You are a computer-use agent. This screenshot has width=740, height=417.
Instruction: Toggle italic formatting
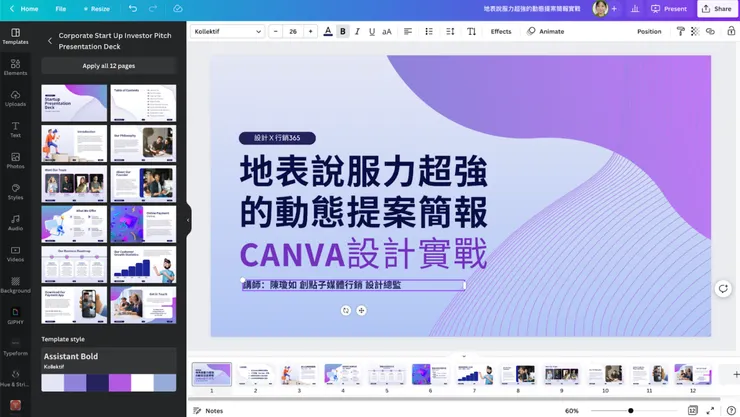coord(357,32)
